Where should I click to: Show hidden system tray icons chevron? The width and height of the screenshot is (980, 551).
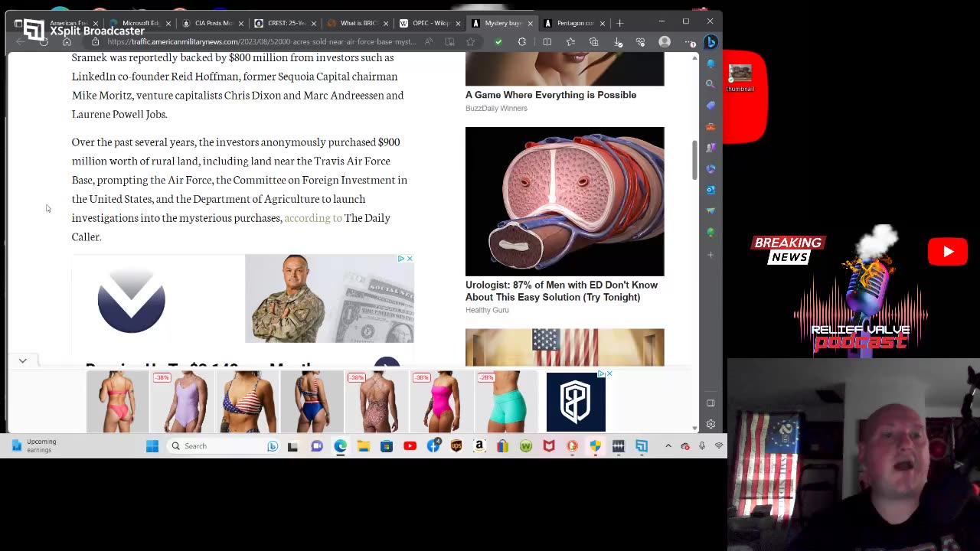pos(668,446)
